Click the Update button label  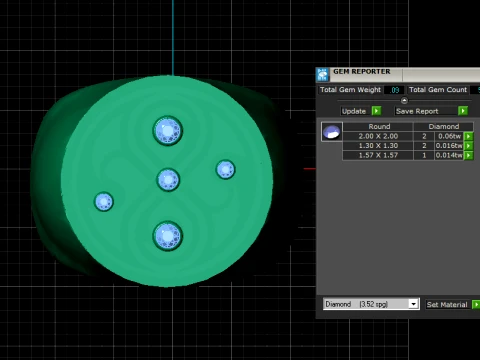(x=354, y=111)
